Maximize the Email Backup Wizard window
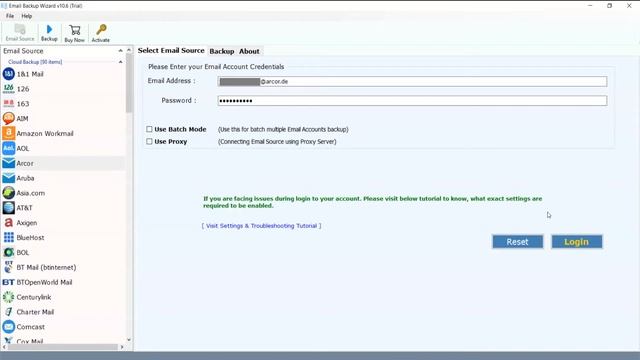Viewport: 640px width, 360px height. pyautogui.click(x=609, y=6)
